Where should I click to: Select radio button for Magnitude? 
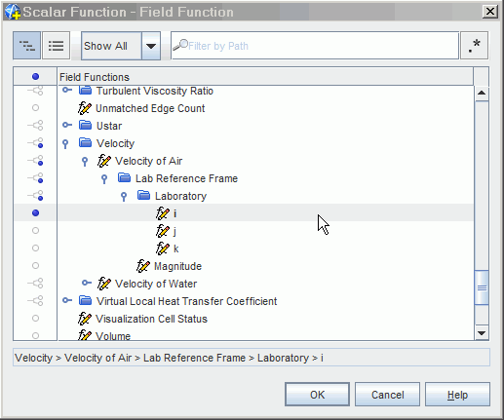click(x=35, y=266)
